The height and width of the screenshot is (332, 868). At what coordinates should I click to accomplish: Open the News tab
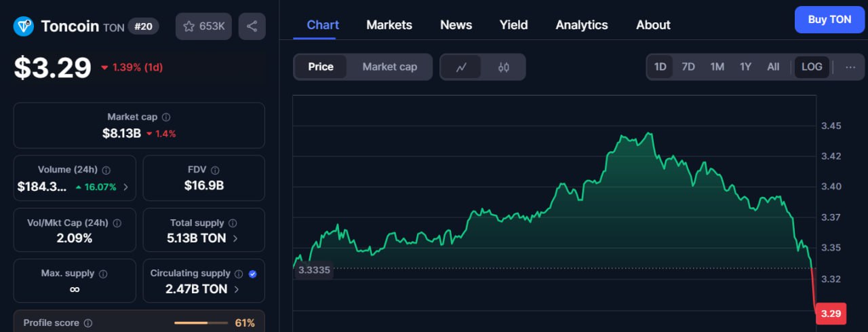pos(456,25)
